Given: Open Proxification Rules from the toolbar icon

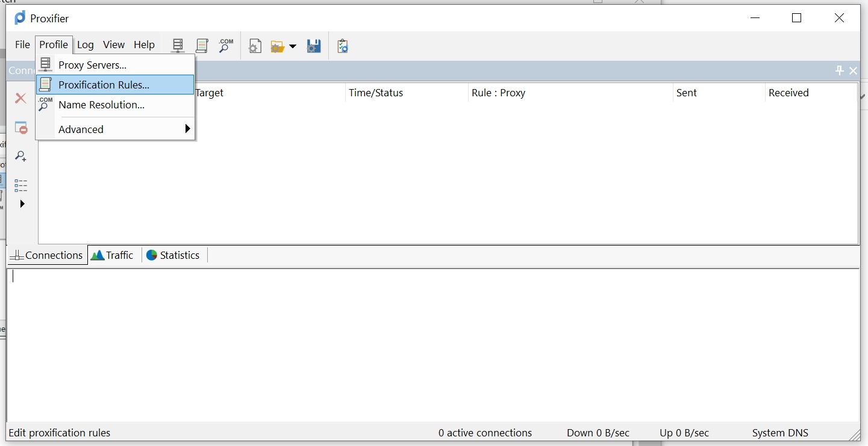Looking at the screenshot, I should tap(202, 46).
